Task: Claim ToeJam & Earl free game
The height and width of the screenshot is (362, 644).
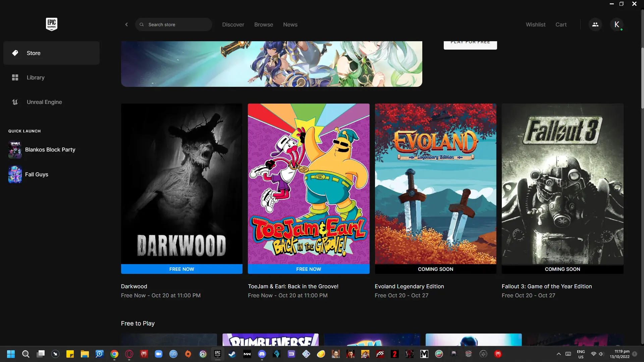Action: click(x=309, y=269)
